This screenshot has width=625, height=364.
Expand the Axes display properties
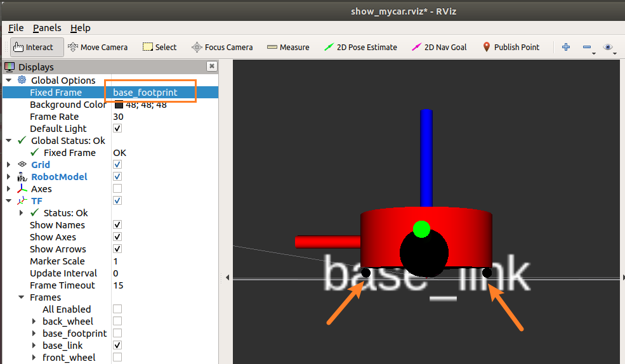tap(8, 189)
